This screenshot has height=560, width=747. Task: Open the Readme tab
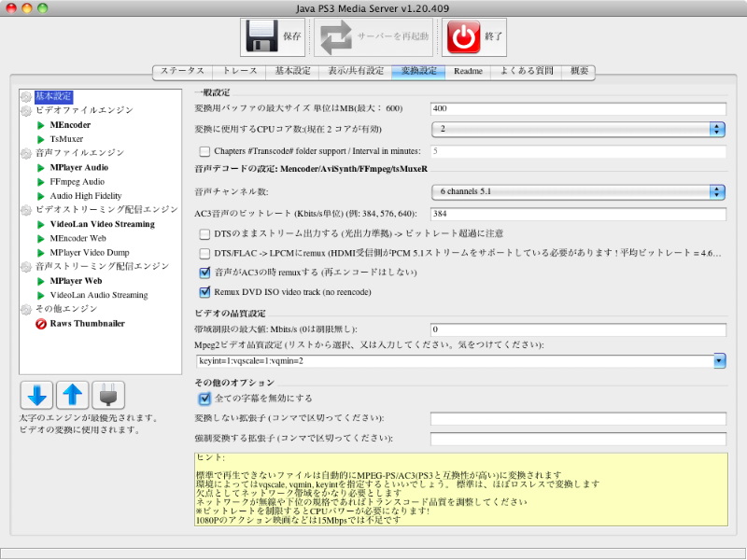[468, 71]
